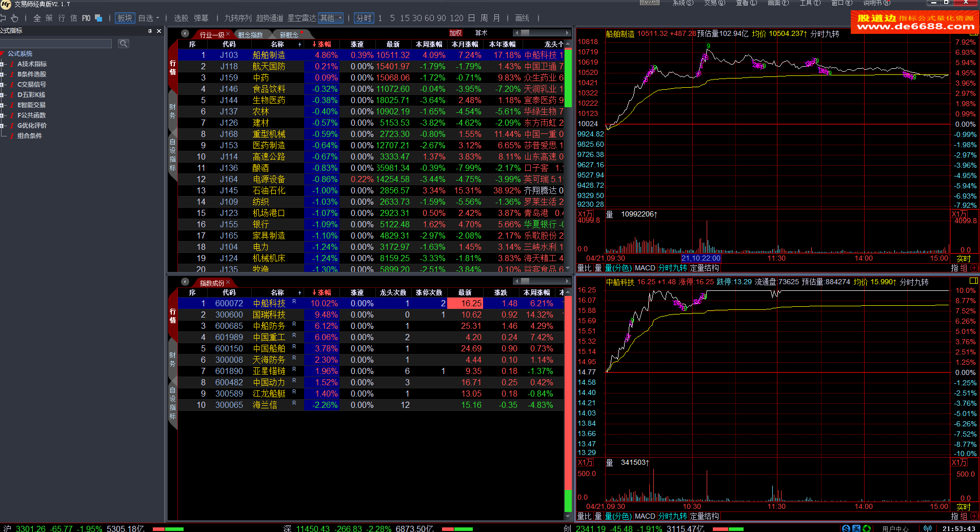
Task: Toggle 分时九转 indicator on top chart
Action: 672,268
